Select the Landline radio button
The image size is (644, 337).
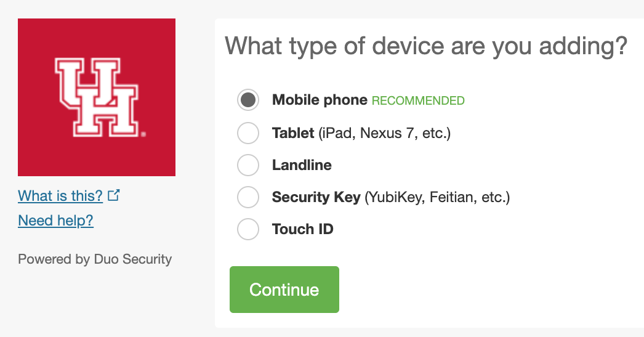248,164
